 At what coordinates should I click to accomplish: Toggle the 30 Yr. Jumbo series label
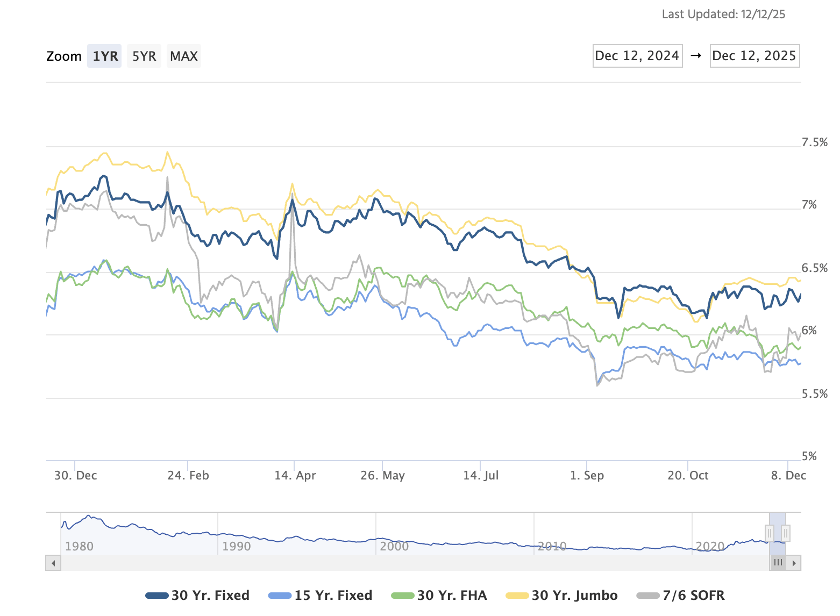574,596
